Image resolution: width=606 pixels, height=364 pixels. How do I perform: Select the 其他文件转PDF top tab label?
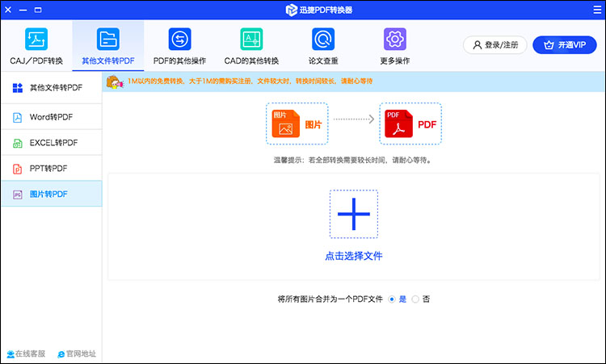pos(108,61)
